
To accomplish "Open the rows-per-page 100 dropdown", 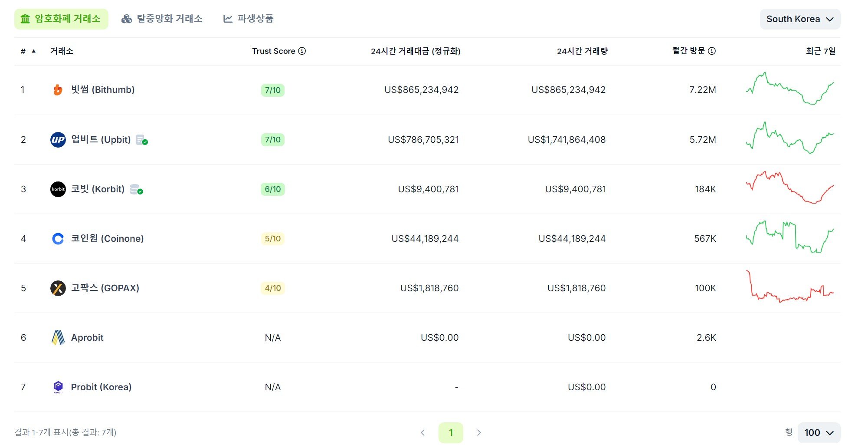I will 819,433.
